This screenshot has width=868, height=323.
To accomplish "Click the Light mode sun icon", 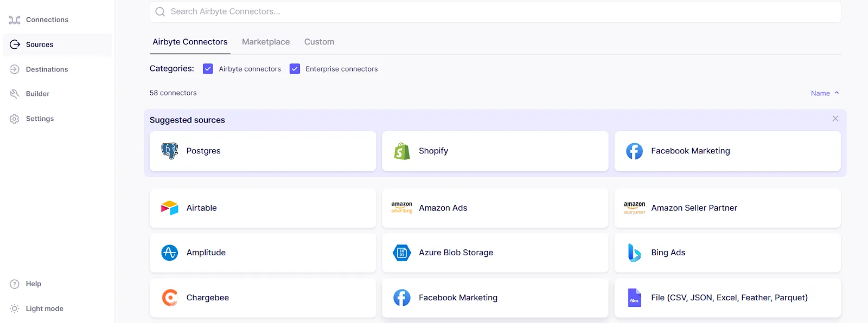I will pos(15,308).
